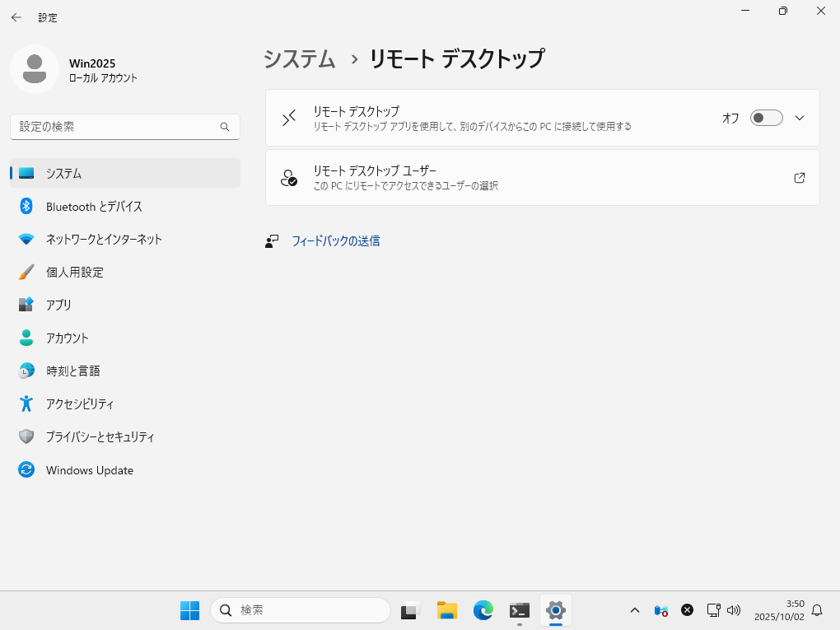Expand the Remote Desktop settings chevron
Viewport: 840px width, 630px height.
point(799,118)
